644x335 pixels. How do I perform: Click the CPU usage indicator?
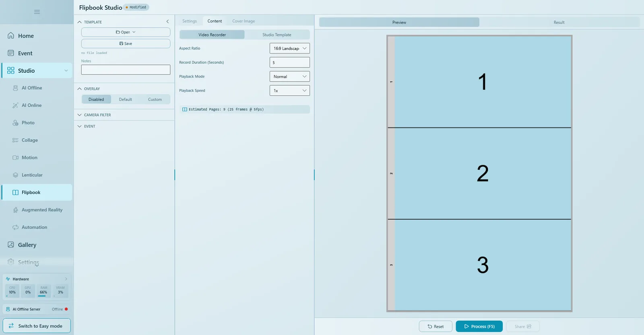click(12, 291)
